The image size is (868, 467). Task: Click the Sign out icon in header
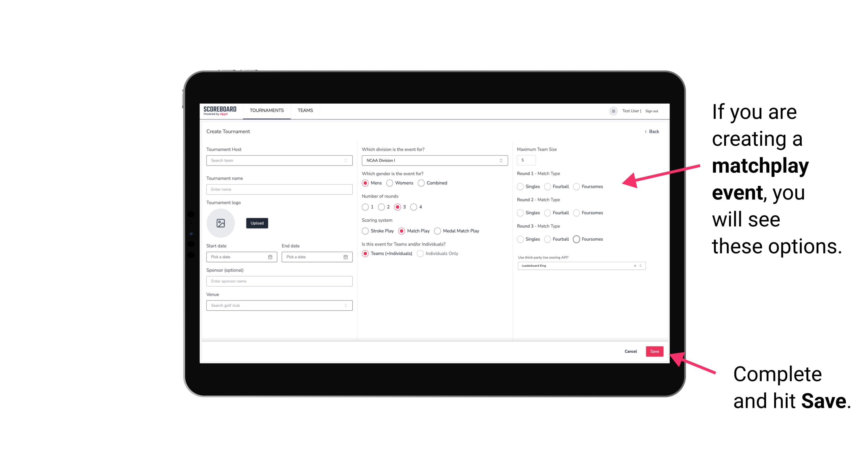pyautogui.click(x=651, y=110)
